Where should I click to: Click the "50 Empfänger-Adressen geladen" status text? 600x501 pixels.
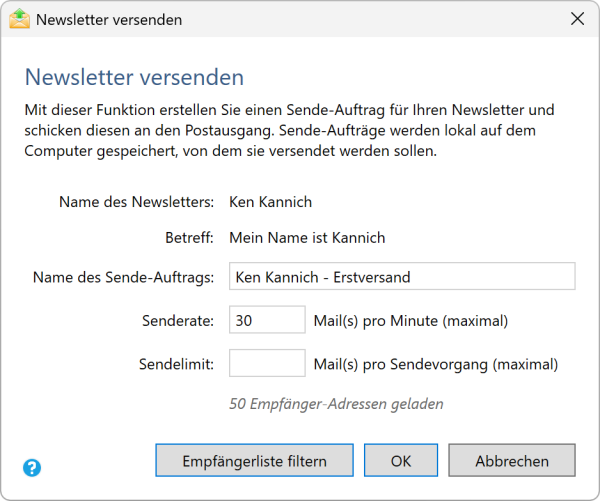coord(336,404)
